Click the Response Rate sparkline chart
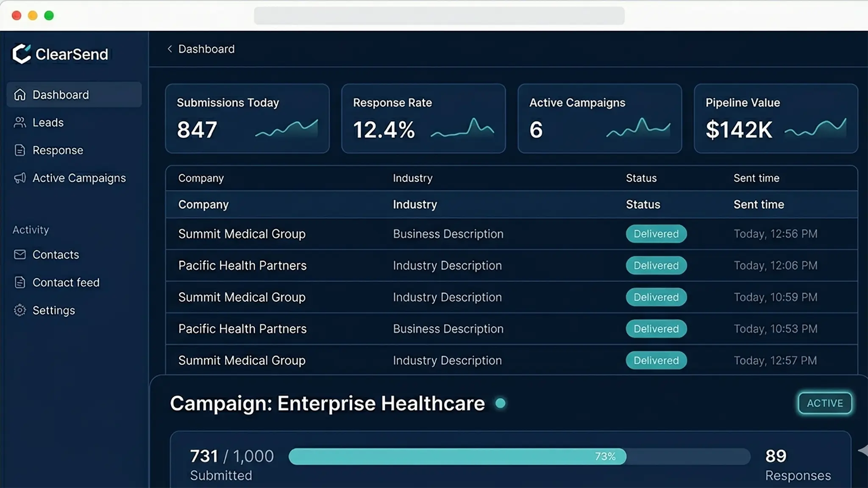The image size is (868, 488). pos(462,128)
